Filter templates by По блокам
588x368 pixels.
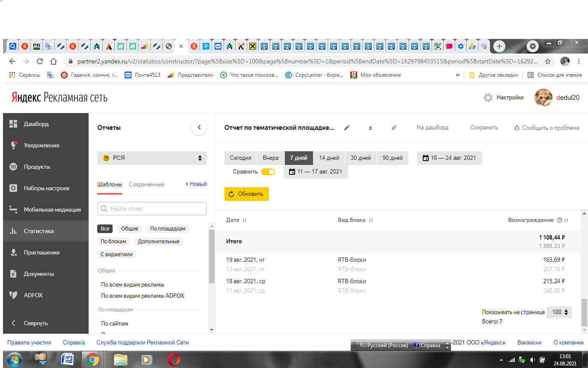click(113, 242)
